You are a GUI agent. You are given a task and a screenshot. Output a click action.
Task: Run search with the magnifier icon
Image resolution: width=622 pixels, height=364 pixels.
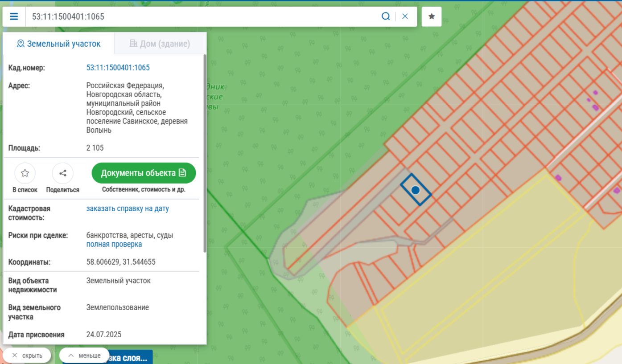[x=386, y=16]
